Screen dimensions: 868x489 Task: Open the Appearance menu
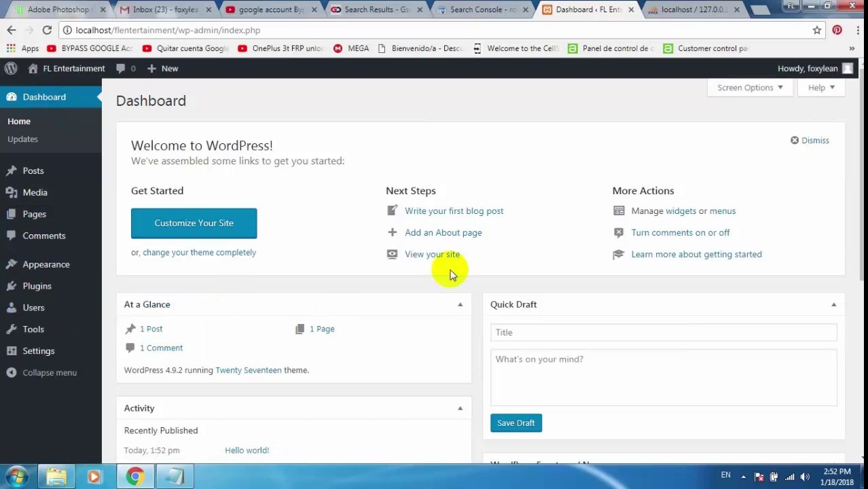point(46,265)
